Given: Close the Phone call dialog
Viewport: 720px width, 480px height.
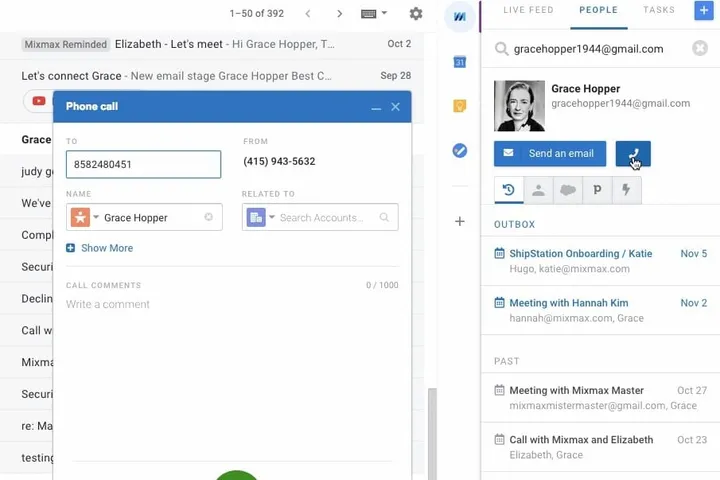Looking at the screenshot, I should pos(395,107).
